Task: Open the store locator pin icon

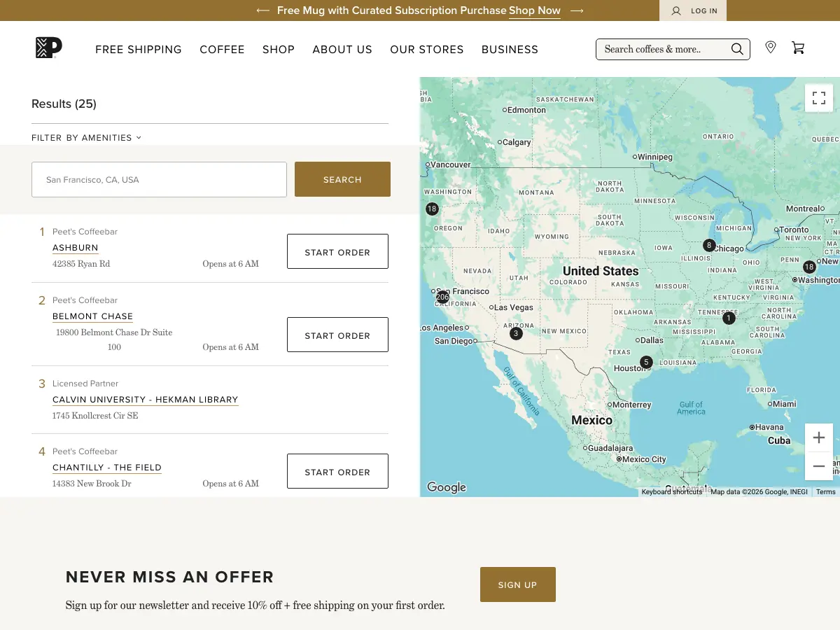Action: point(771,48)
